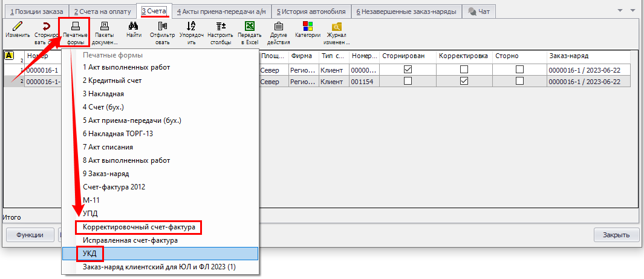Switch to the Счета на оплату tab

pos(102,11)
